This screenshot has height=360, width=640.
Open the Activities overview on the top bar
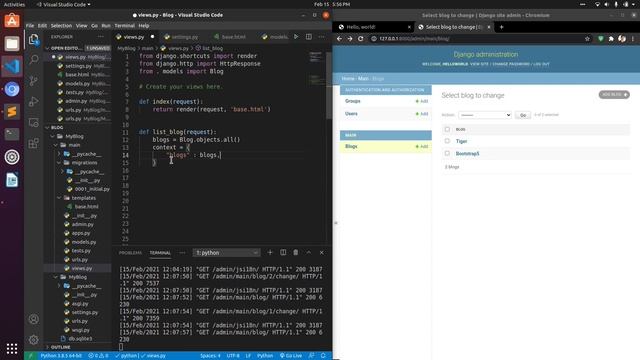click(x=14, y=4)
